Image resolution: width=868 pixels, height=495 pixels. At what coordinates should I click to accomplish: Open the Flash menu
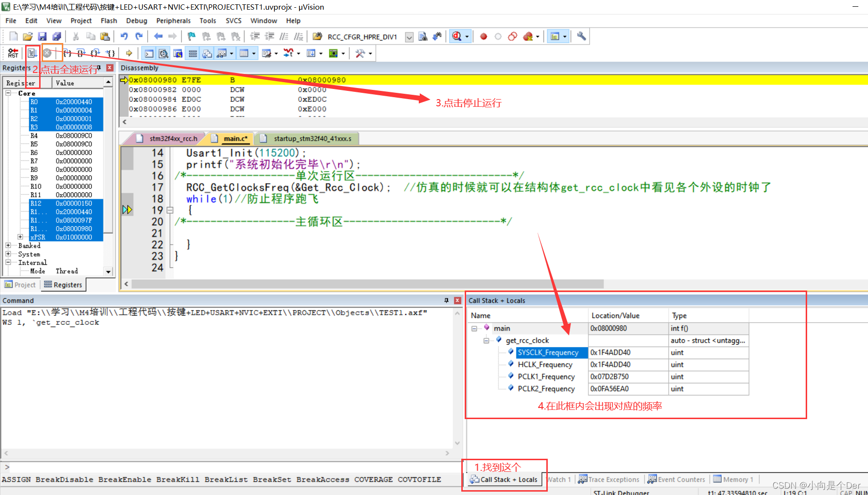coord(109,21)
